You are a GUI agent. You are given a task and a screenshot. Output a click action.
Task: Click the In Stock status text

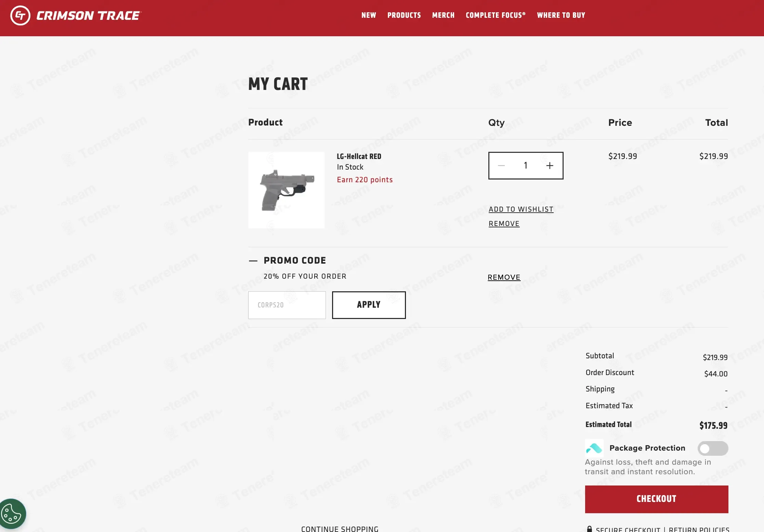[x=350, y=167]
